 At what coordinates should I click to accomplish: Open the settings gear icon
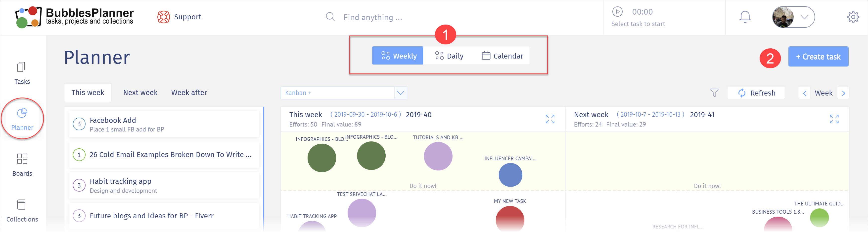point(853,17)
